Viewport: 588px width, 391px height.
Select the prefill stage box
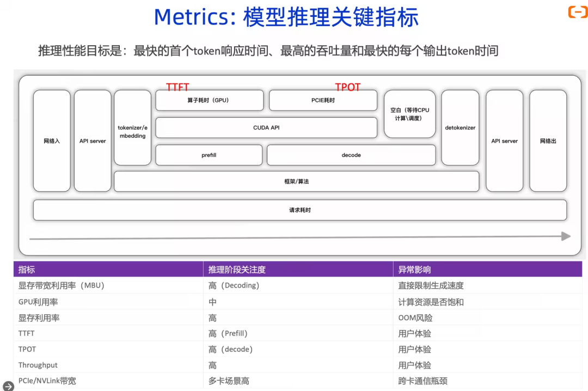point(209,155)
